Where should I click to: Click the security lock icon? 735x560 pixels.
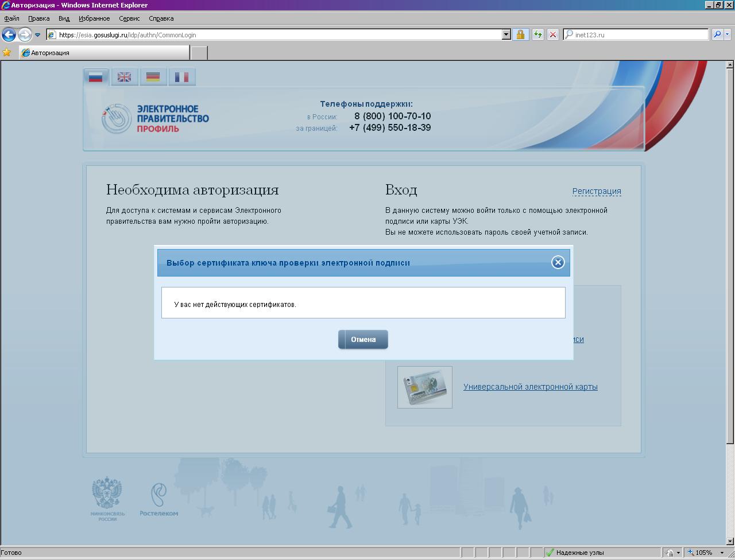click(520, 34)
